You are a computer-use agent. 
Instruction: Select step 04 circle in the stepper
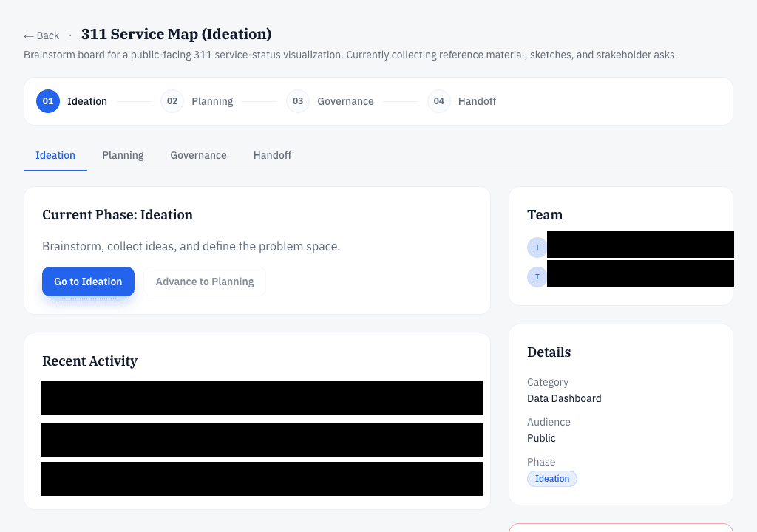pyautogui.click(x=439, y=101)
